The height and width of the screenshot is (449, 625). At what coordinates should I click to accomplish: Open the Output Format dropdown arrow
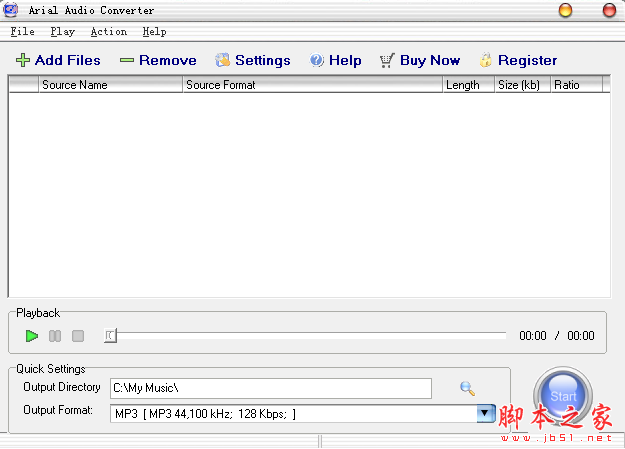click(x=485, y=414)
